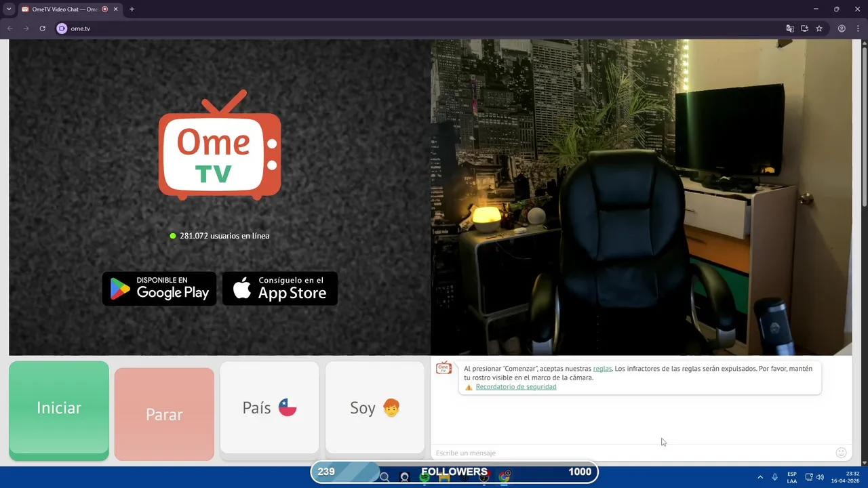Close the OmeTV tab
The image size is (868, 488).
coord(115,9)
